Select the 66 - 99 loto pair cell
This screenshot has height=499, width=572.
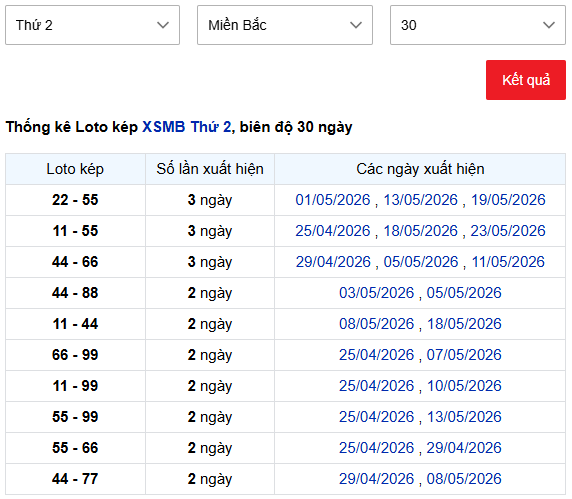pyautogui.click(x=75, y=355)
